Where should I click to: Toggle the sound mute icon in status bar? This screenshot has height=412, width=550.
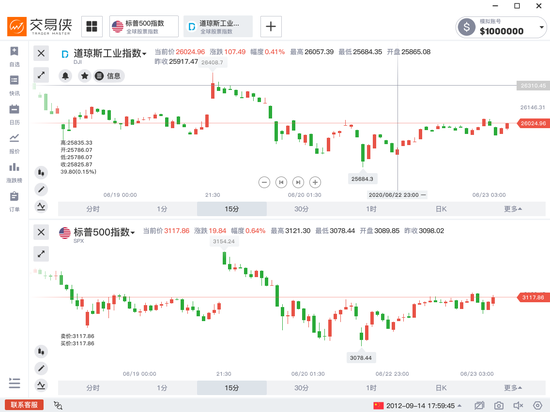(x=518, y=406)
